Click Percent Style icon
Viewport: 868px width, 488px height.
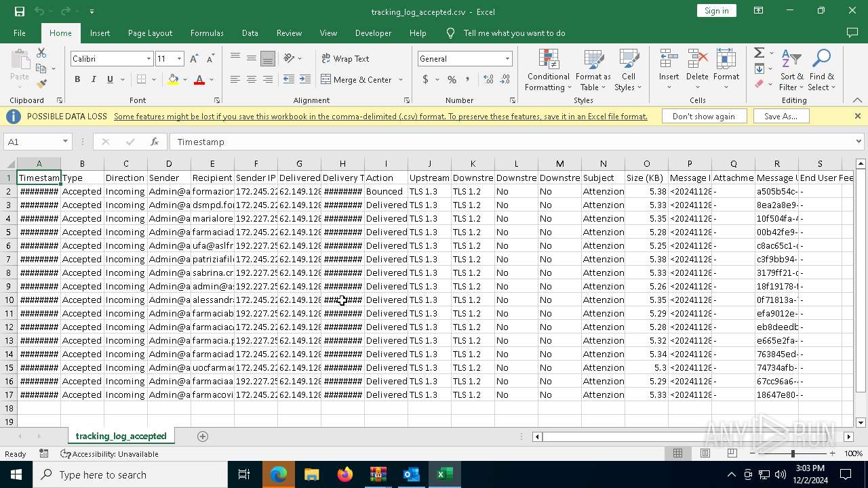click(x=452, y=79)
